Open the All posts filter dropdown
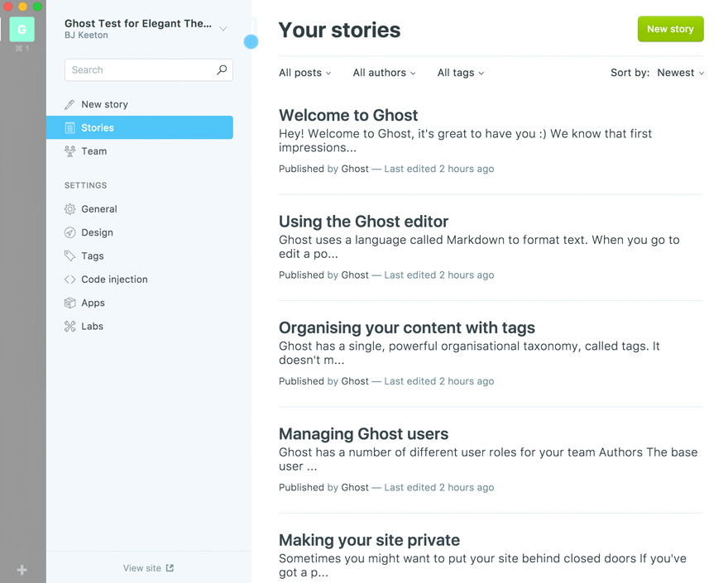 click(304, 73)
